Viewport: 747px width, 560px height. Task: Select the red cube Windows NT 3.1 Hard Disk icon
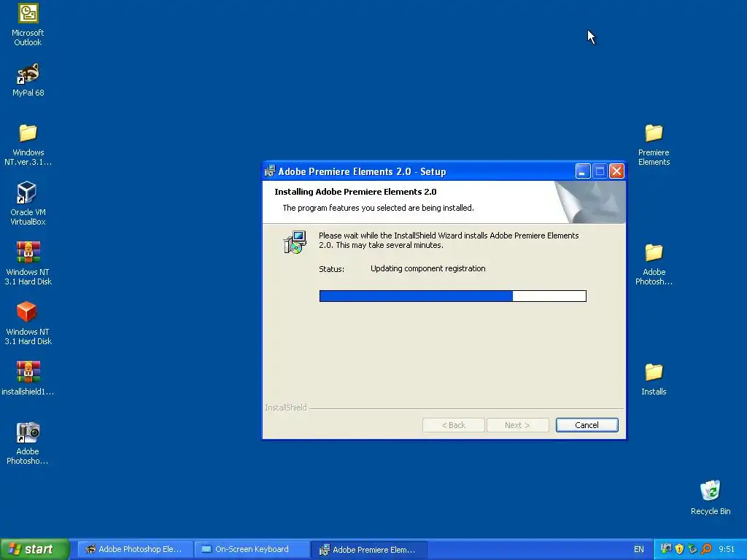[28, 323]
